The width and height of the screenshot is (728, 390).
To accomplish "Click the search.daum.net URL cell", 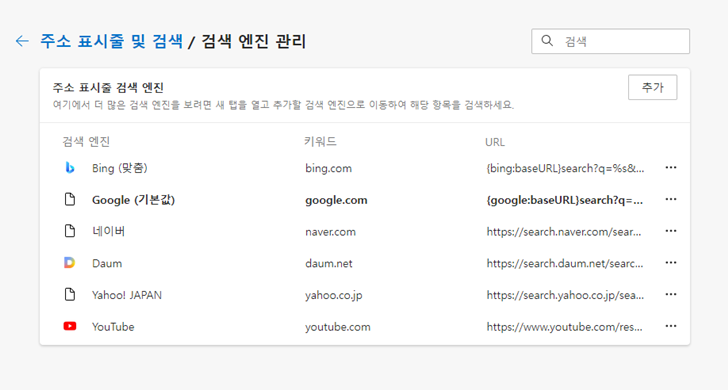I will (565, 263).
